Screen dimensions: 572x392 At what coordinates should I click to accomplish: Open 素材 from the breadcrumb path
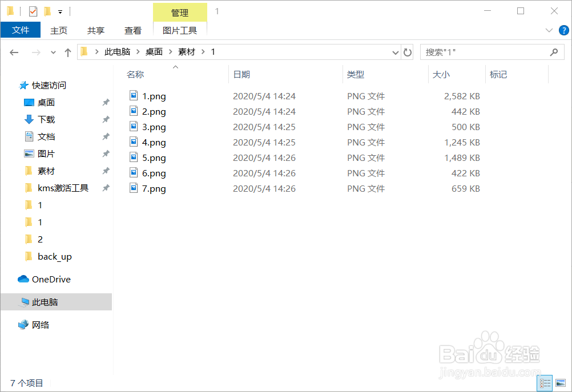187,51
